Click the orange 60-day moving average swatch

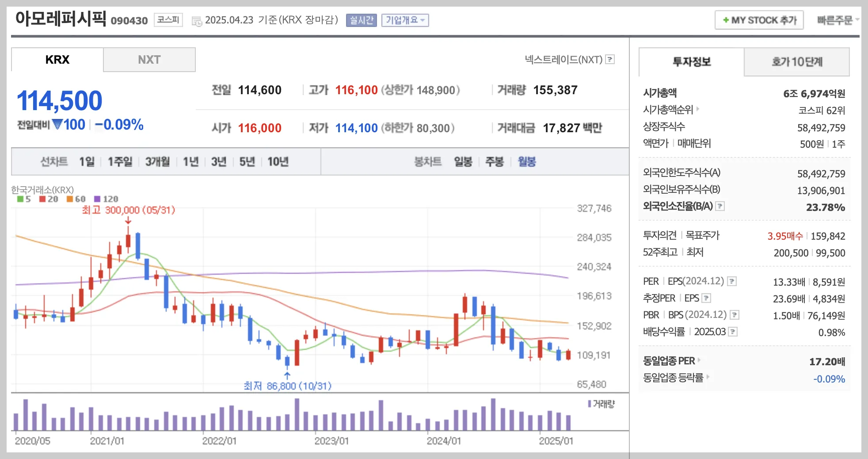pyautogui.click(x=70, y=199)
